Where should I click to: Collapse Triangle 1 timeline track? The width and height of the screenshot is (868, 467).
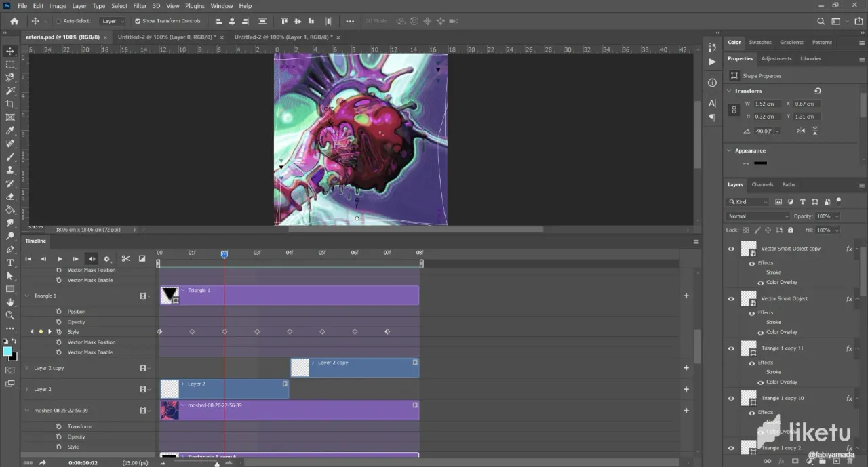click(x=27, y=296)
